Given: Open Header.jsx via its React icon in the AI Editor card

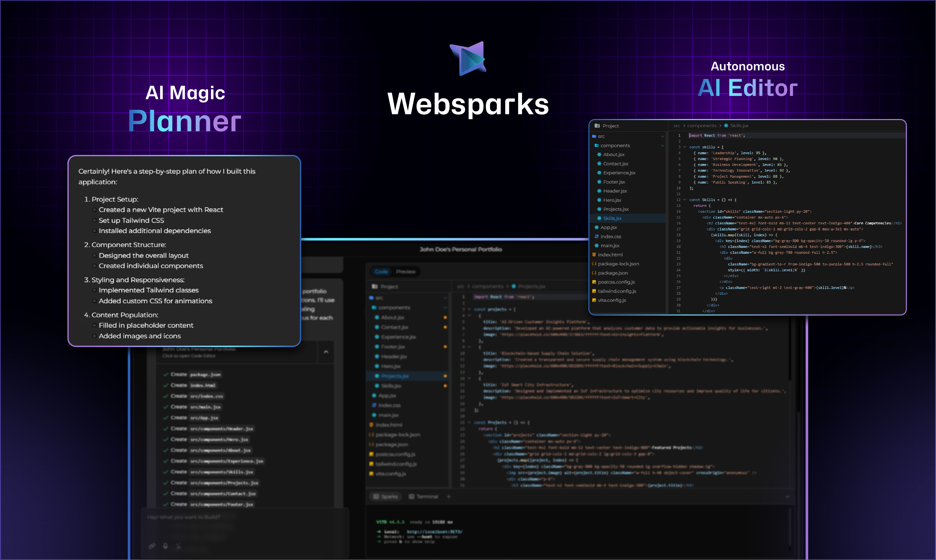Looking at the screenshot, I should point(599,191).
